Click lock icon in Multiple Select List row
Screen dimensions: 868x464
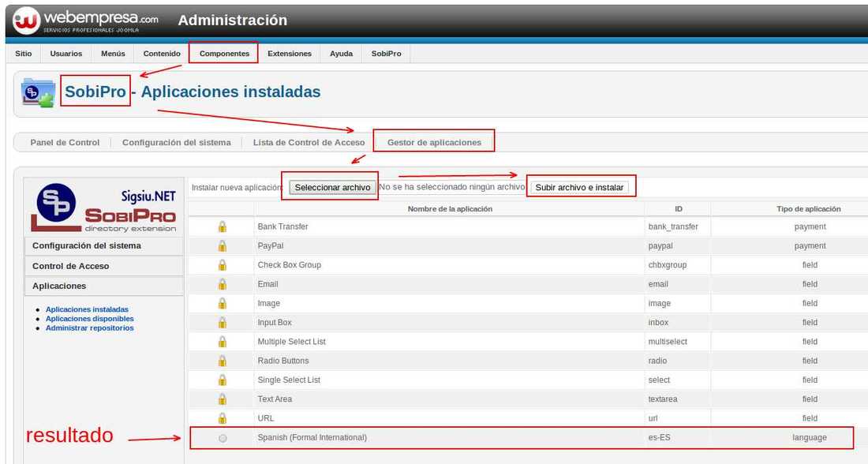click(x=222, y=342)
